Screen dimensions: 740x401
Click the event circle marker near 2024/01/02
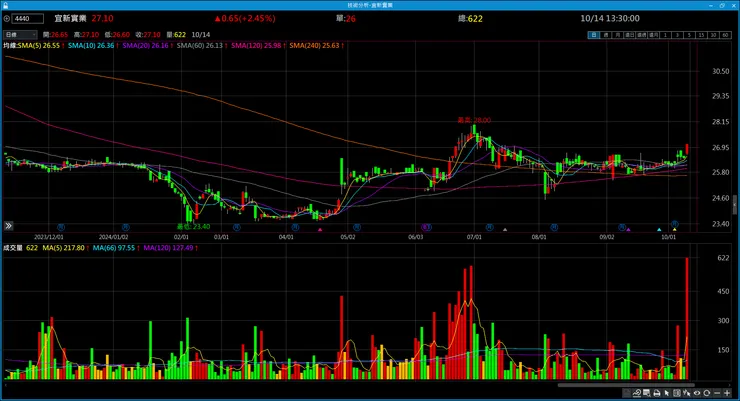click(x=126, y=227)
